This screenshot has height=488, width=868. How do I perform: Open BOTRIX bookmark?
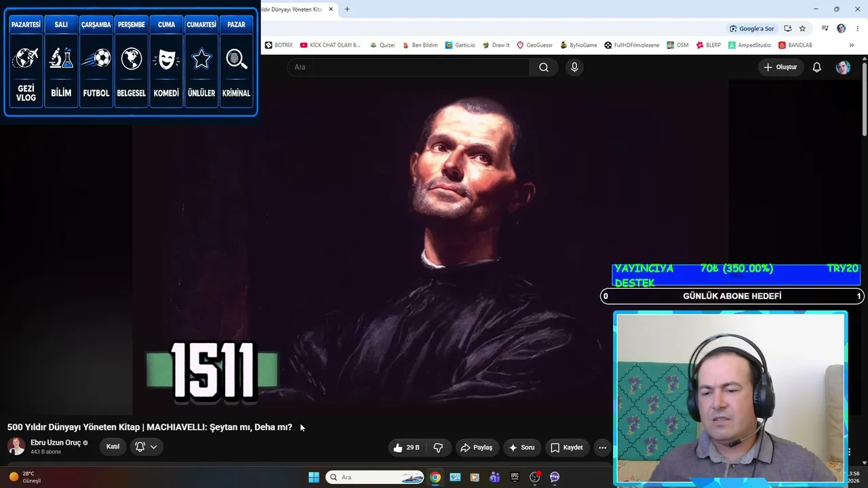point(279,45)
